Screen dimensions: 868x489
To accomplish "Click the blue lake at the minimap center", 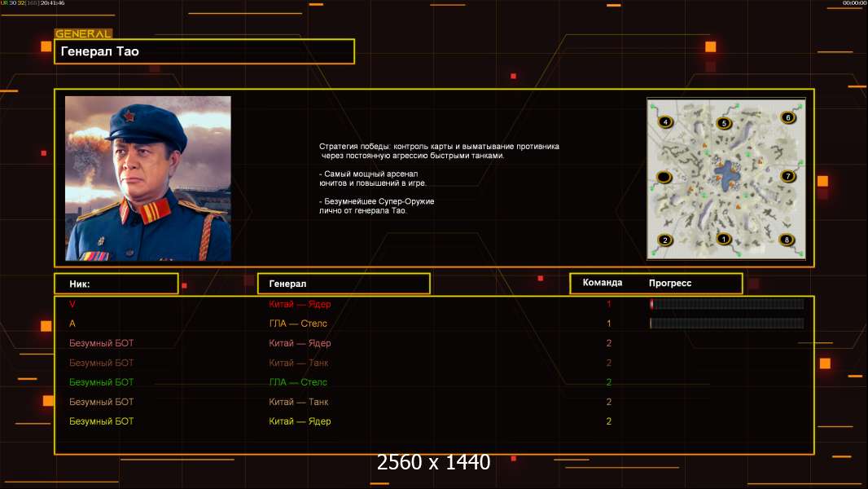I will tap(727, 175).
